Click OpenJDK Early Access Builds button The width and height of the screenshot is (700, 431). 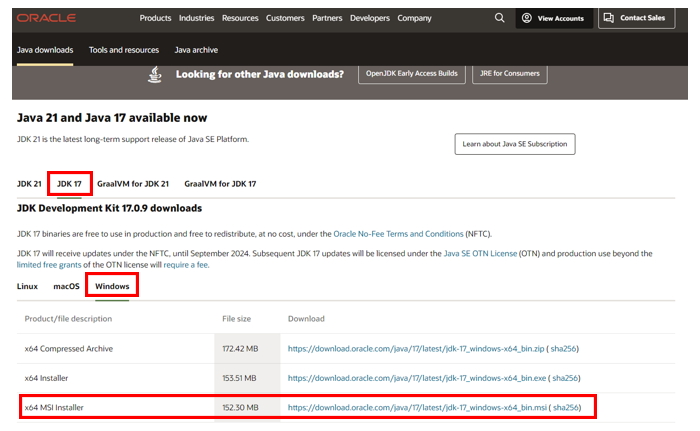coord(412,73)
